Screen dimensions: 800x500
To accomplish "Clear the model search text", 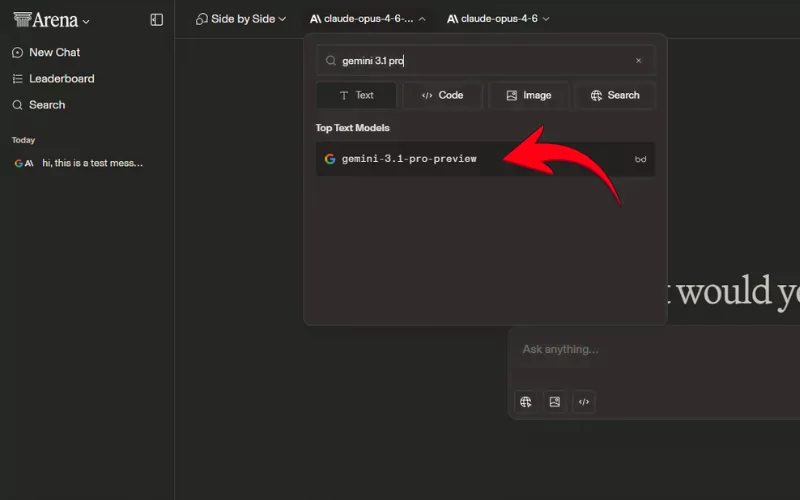I will pyautogui.click(x=638, y=61).
